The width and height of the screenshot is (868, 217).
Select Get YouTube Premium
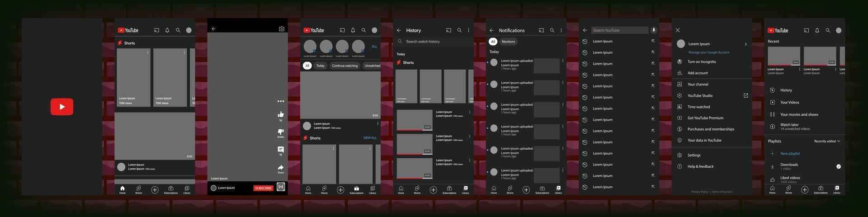[x=706, y=118]
